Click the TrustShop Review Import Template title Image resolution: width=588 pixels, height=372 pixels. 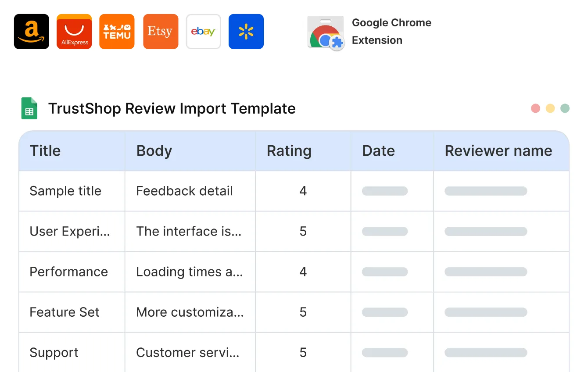(172, 108)
